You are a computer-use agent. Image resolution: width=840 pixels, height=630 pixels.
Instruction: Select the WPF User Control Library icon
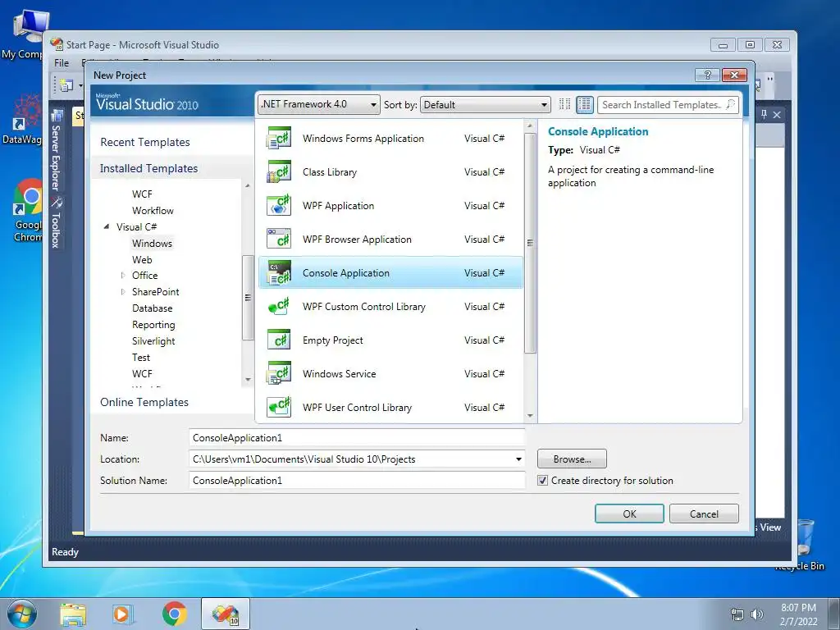(x=279, y=407)
